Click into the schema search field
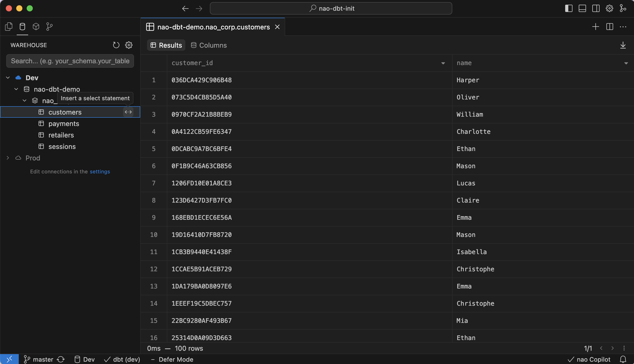 click(x=70, y=61)
